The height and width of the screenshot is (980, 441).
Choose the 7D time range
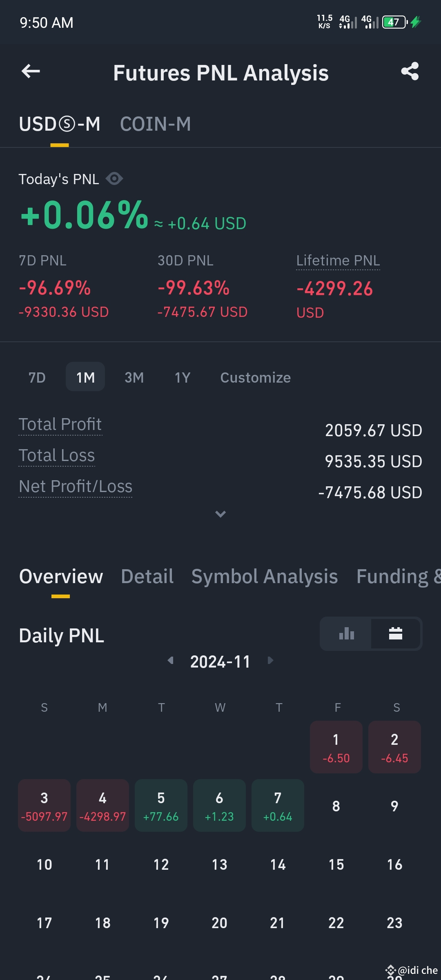click(x=37, y=377)
